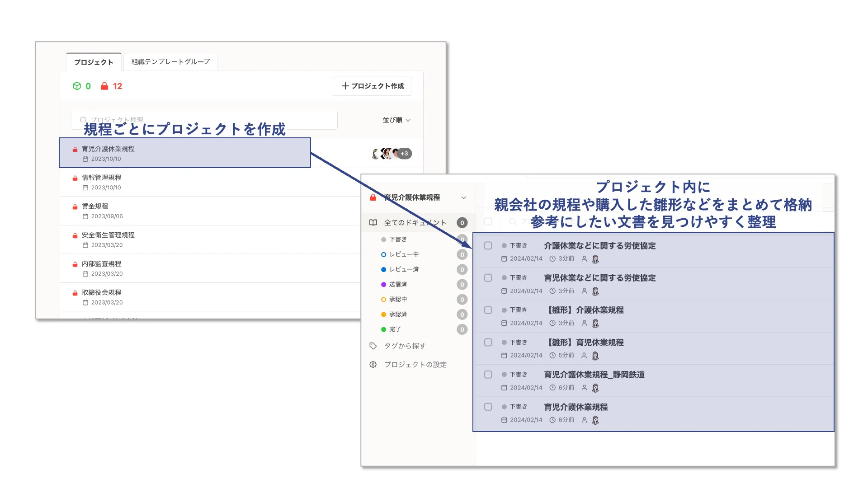The height and width of the screenshot is (488, 868).
Task: Switch to the 組織テンプレートグループ tab
Action: click(170, 62)
